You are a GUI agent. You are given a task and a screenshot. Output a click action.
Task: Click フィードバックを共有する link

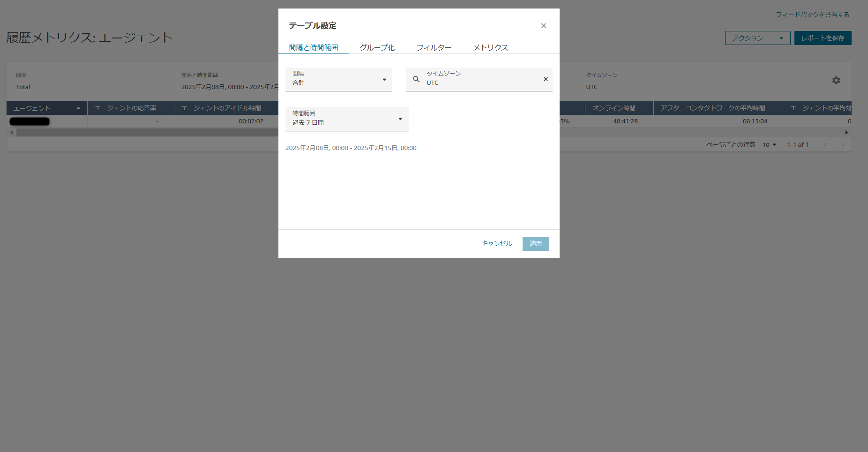(812, 15)
